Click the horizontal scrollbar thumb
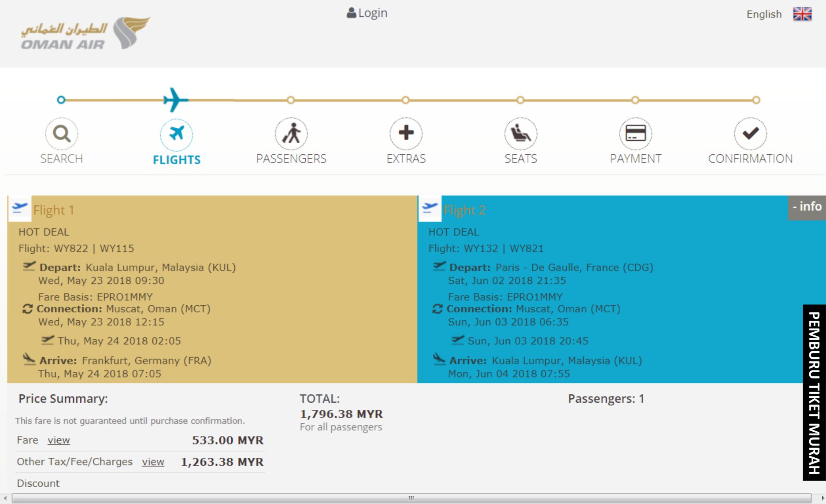 pyautogui.click(x=411, y=498)
